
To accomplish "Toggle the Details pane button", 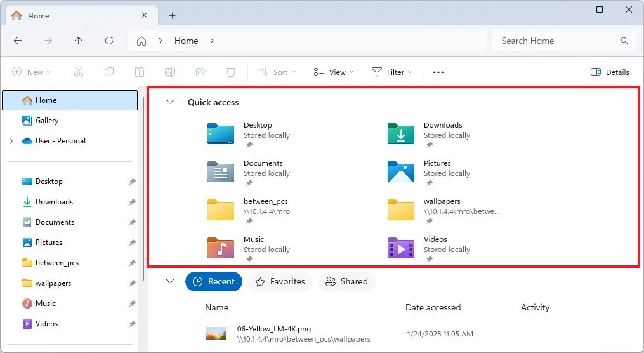I will (610, 72).
